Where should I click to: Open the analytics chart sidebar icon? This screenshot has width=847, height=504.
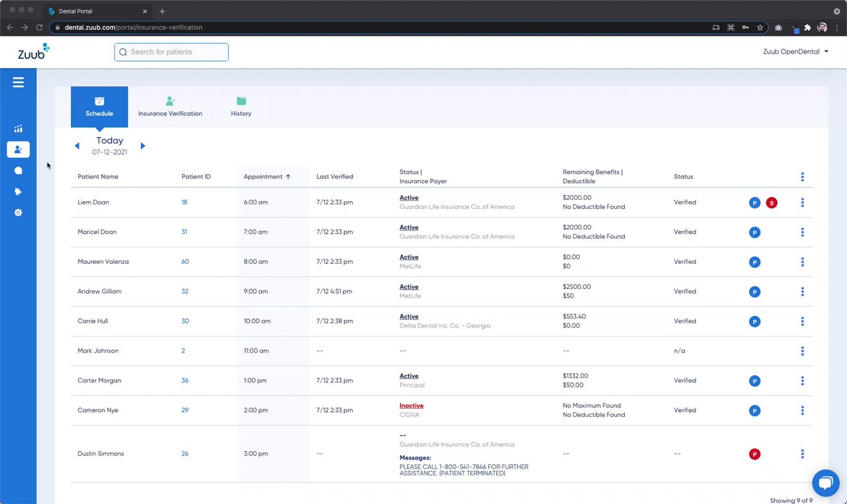(x=18, y=129)
